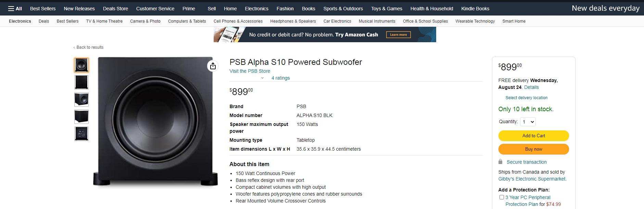Select the second product thumbnail
The width and height of the screenshot is (644, 209).
tap(81, 82)
